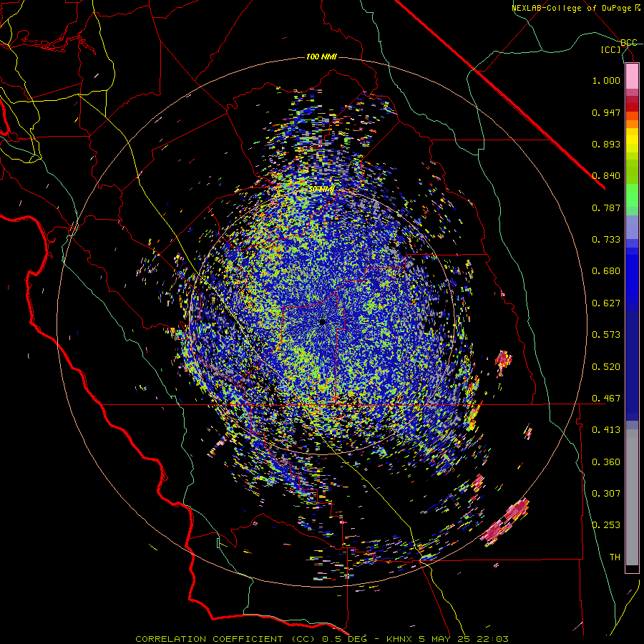The height and width of the screenshot is (644, 644).
Task: Click the 0.253 legend value
Action: click(x=606, y=525)
